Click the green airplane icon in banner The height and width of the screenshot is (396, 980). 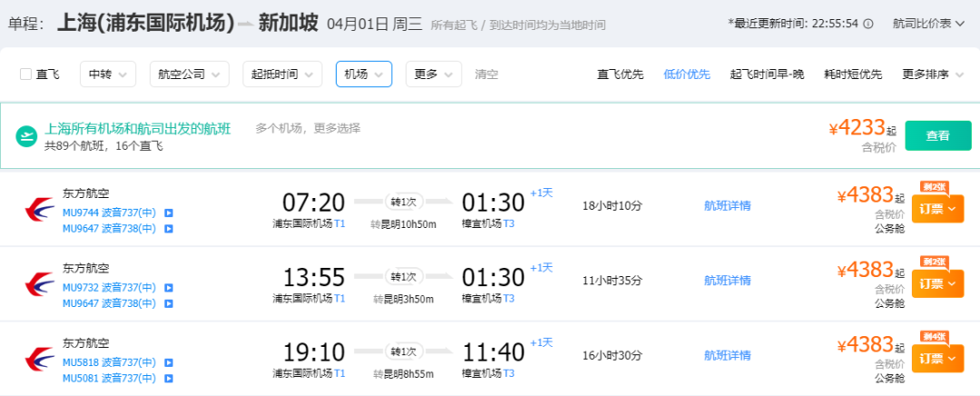pos(26,136)
